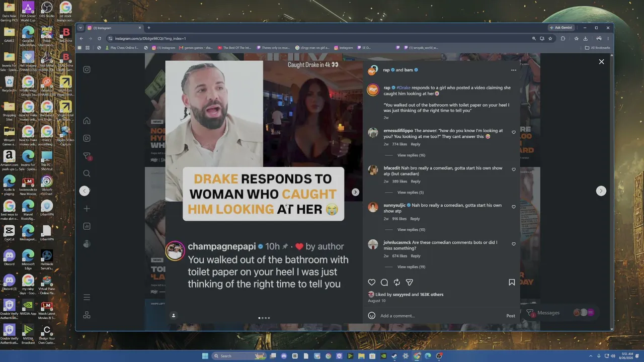Show hidden system tray icons
644x362 pixels.
tap(591, 356)
